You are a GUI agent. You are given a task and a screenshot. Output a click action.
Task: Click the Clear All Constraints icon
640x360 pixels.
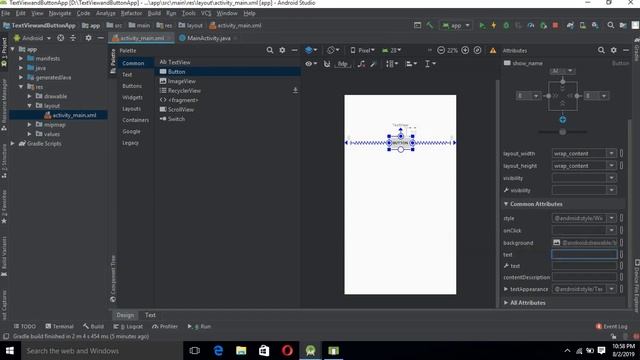tap(361, 64)
